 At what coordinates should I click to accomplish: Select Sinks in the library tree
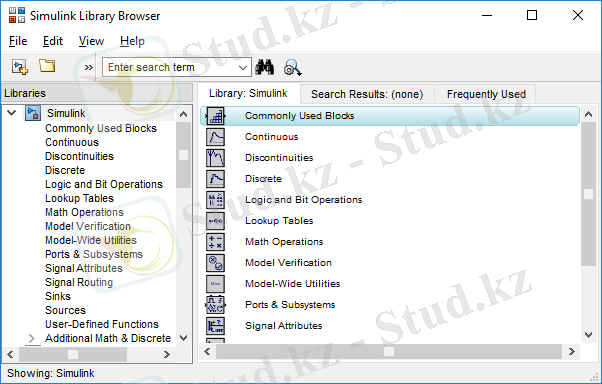(58, 296)
